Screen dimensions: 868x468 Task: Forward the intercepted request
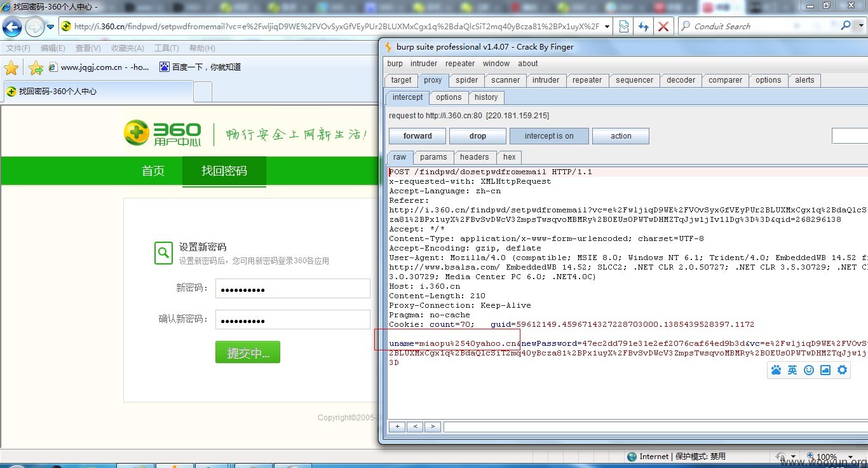[417, 136]
